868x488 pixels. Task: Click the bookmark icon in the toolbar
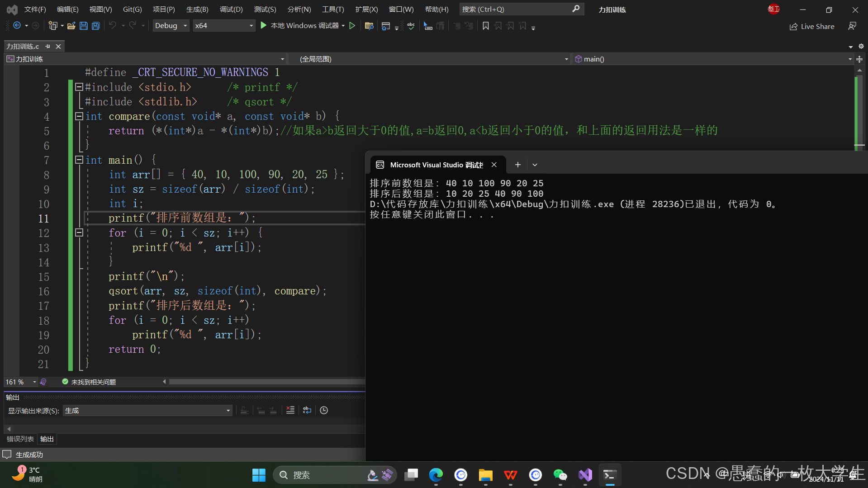(x=486, y=26)
